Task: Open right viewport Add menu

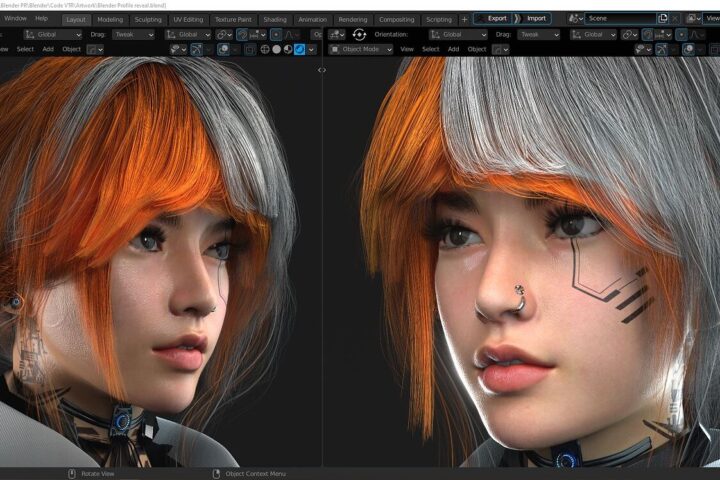Action: [453, 49]
